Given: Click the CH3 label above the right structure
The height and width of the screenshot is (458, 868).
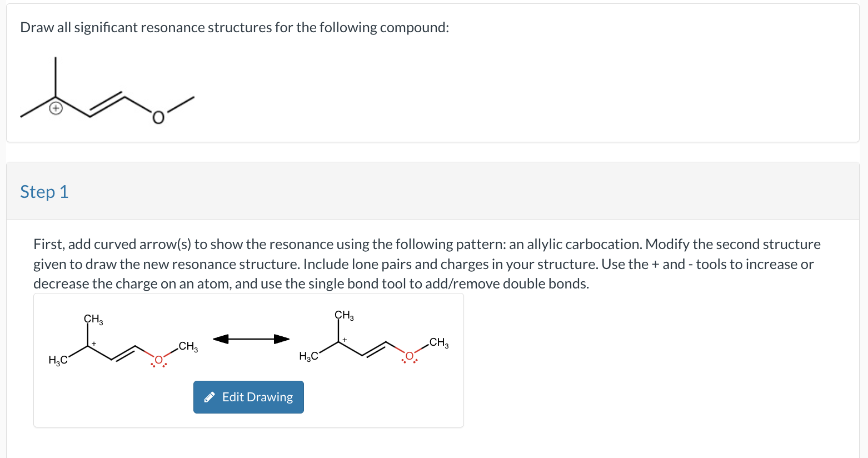Looking at the screenshot, I should tap(343, 315).
